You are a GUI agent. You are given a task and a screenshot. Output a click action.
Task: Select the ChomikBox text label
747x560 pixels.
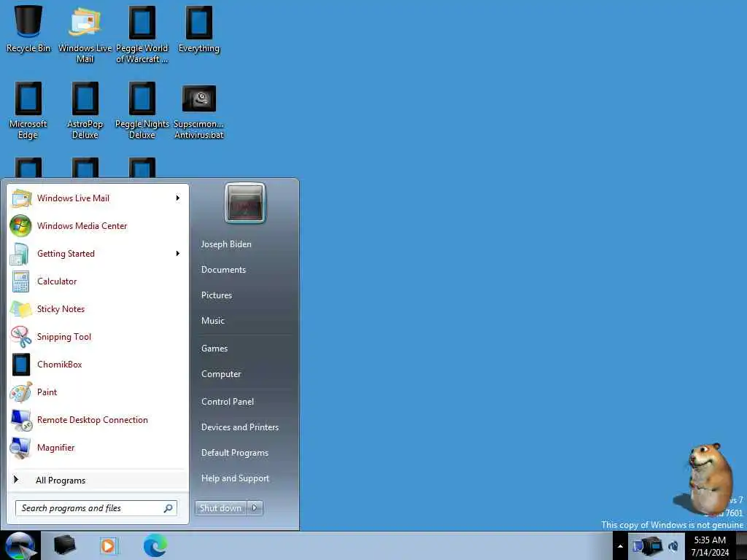[x=60, y=365]
